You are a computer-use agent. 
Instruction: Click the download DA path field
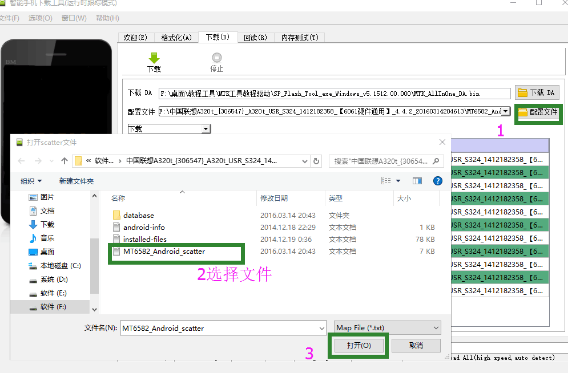[334, 94]
